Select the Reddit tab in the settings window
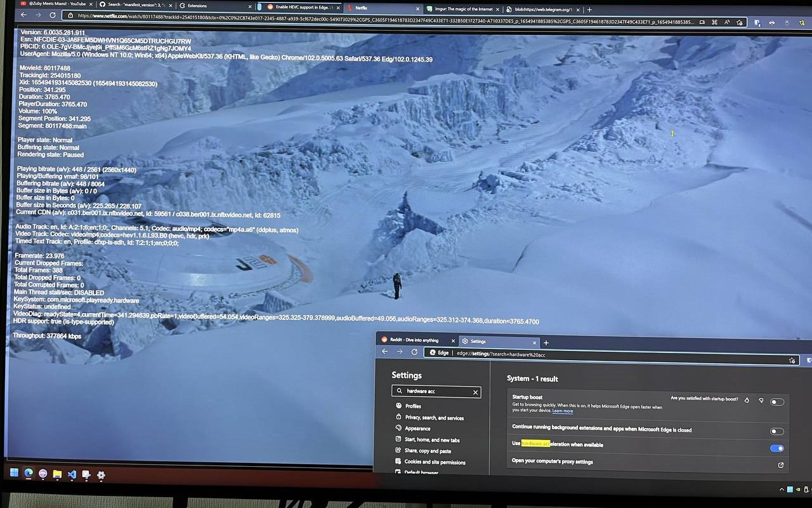This screenshot has width=812, height=508. pos(416,340)
